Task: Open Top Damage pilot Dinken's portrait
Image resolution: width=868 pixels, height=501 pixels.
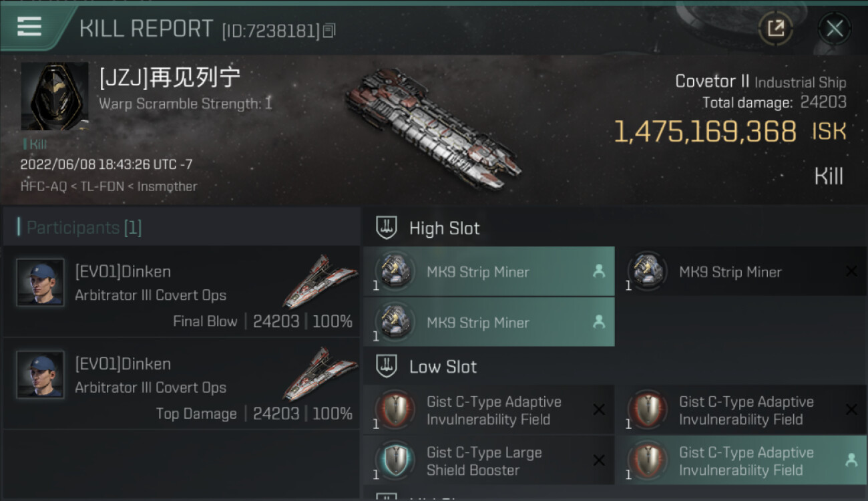Action: (40, 374)
